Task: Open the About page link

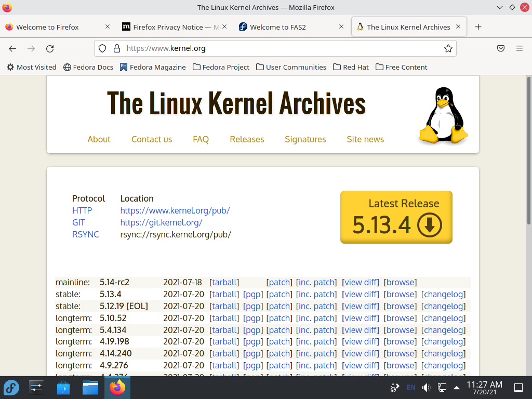Action: (99, 139)
